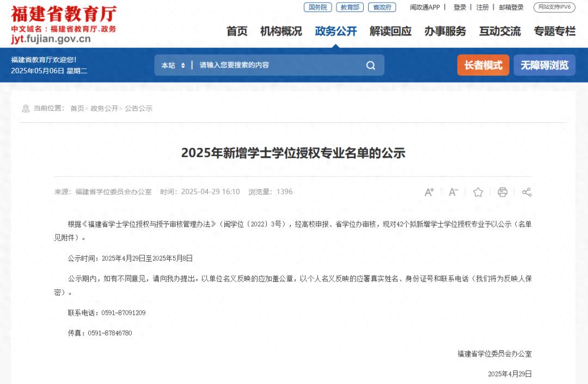Bookmark article with the star icon

pos(478,192)
